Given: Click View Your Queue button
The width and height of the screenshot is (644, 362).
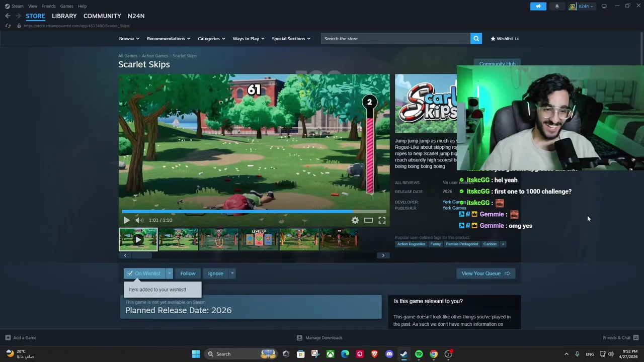Looking at the screenshot, I should (x=486, y=274).
